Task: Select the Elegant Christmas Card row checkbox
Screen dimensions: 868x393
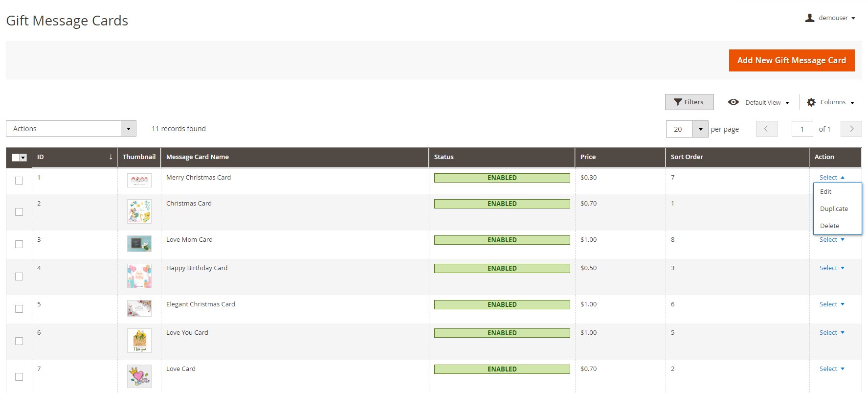Action: (x=19, y=309)
